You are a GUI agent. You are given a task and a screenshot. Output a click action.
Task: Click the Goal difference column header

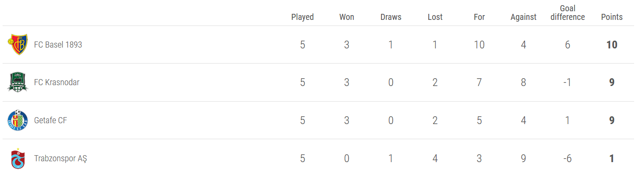tap(568, 13)
